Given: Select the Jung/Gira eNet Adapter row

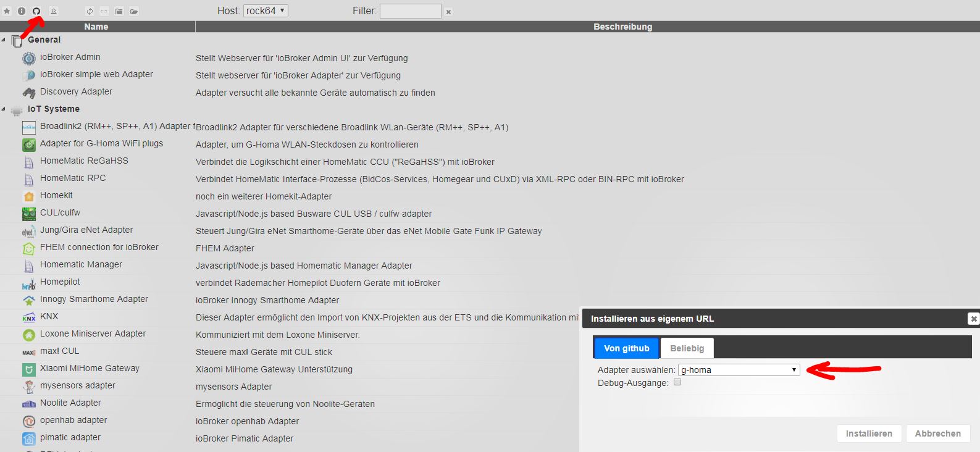Looking at the screenshot, I should (490, 230).
